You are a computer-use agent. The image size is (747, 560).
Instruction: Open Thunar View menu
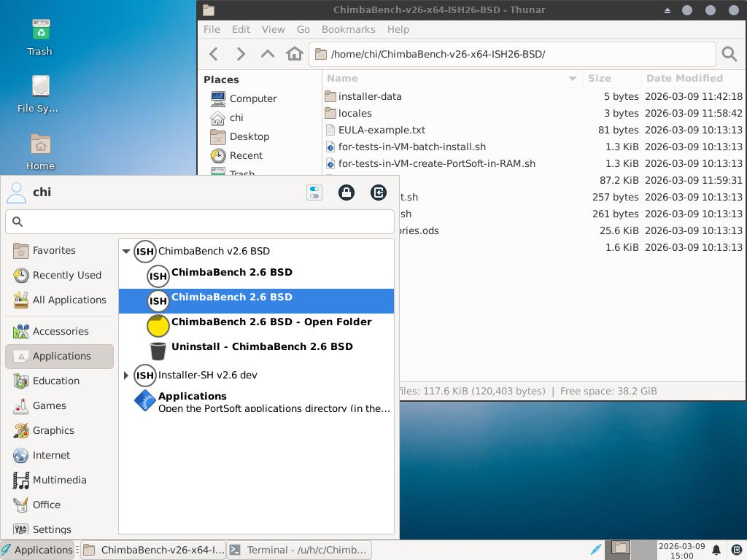coord(273,29)
